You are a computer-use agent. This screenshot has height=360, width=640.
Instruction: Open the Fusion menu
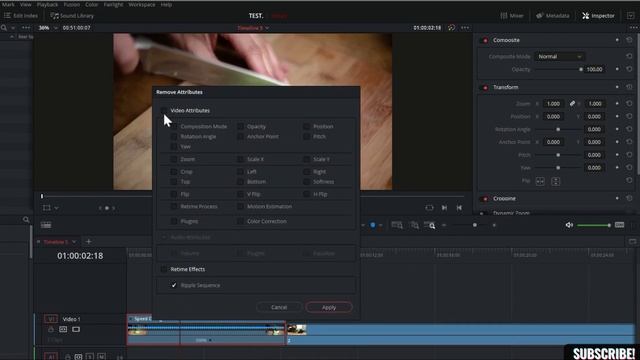pyautogui.click(x=71, y=4)
